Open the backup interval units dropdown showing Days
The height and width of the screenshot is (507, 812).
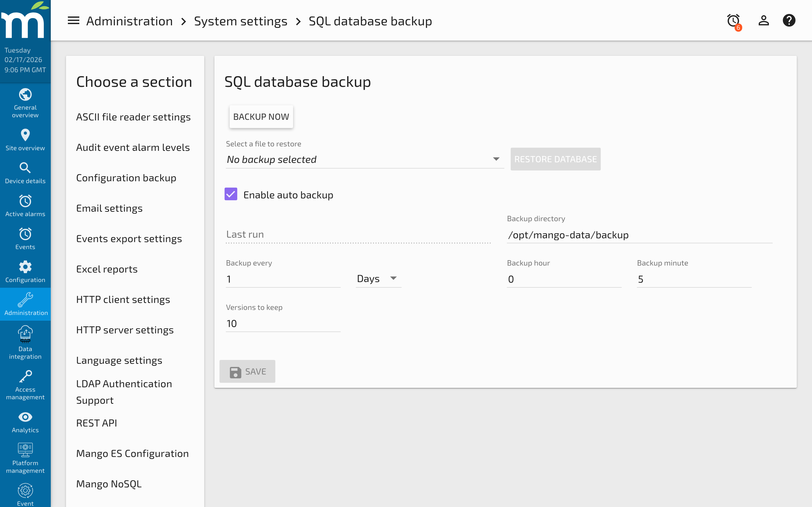pos(378,278)
